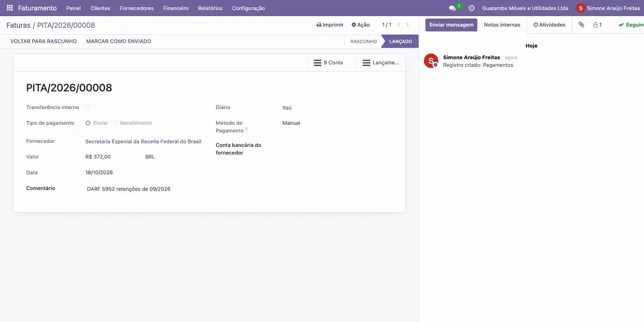
Task: Click Voltar para rascunho button
Action: [x=44, y=41]
